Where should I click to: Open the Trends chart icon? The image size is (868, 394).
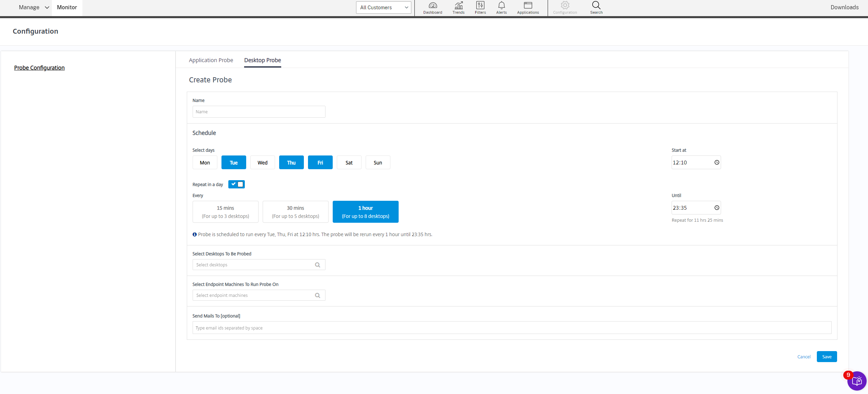point(458,6)
